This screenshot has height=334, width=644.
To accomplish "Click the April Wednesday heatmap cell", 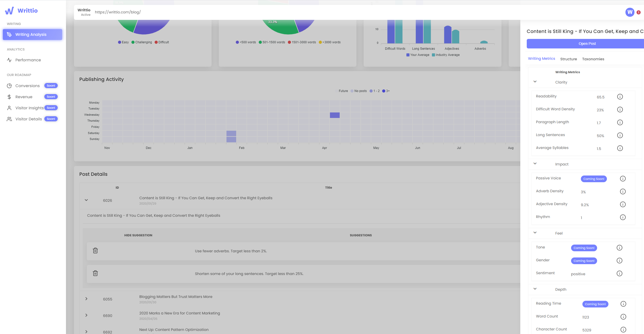I will pyautogui.click(x=335, y=115).
